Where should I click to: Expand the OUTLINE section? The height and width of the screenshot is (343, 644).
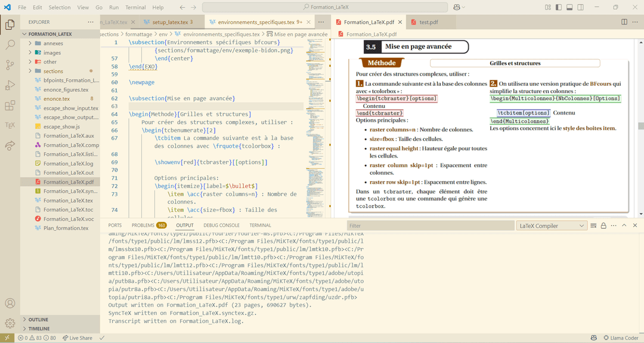pos(38,320)
